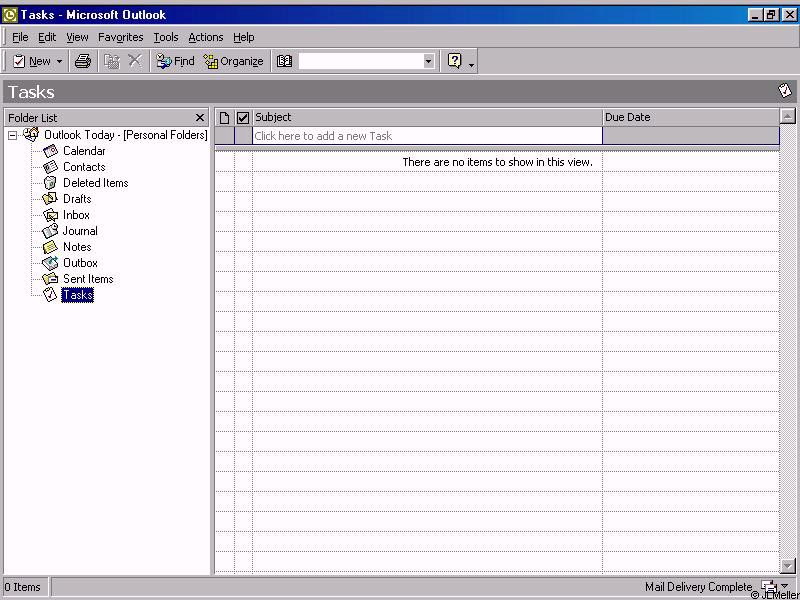The height and width of the screenshot is (600, 800).
Task: Select the Journal folder
Action: (x=80, y=231)
